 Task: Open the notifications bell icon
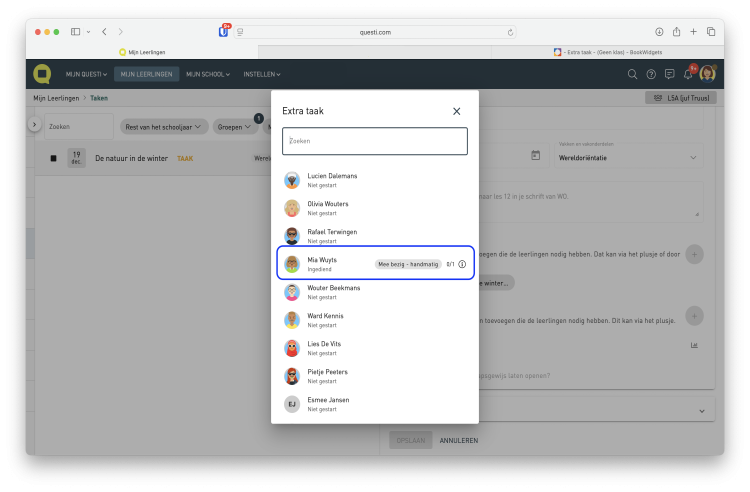(688, 74)
